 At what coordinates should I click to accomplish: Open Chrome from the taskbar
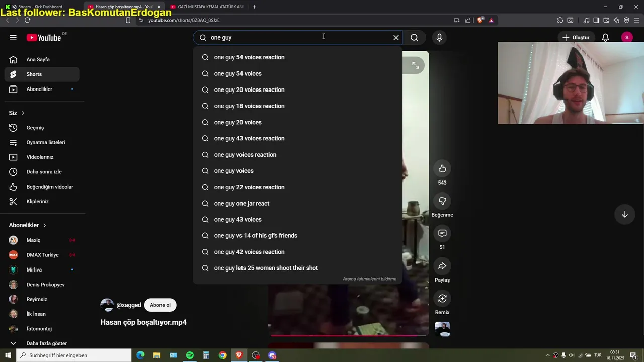pyautogui.click(x=222, y=355)
